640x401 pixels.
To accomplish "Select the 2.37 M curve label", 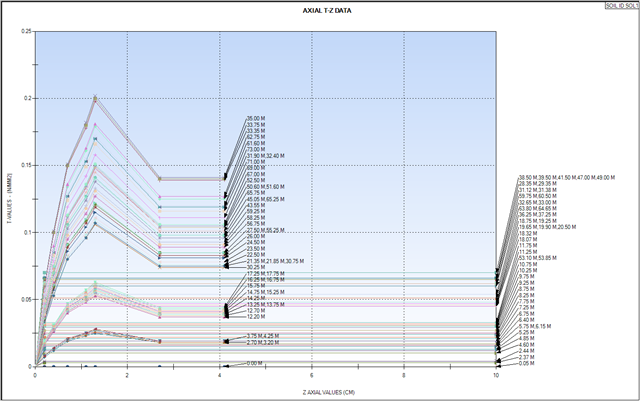I will pos(527,357).
